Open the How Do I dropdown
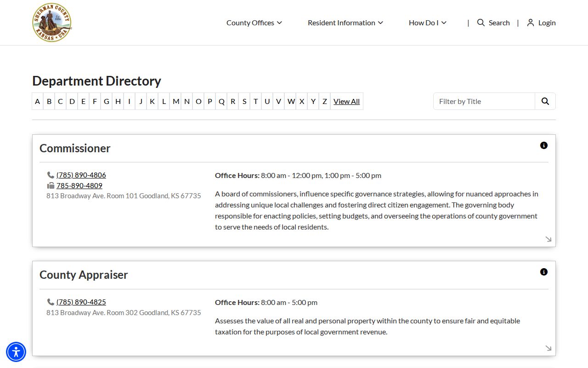The image size is (588, 368). [x=428, y=23]
